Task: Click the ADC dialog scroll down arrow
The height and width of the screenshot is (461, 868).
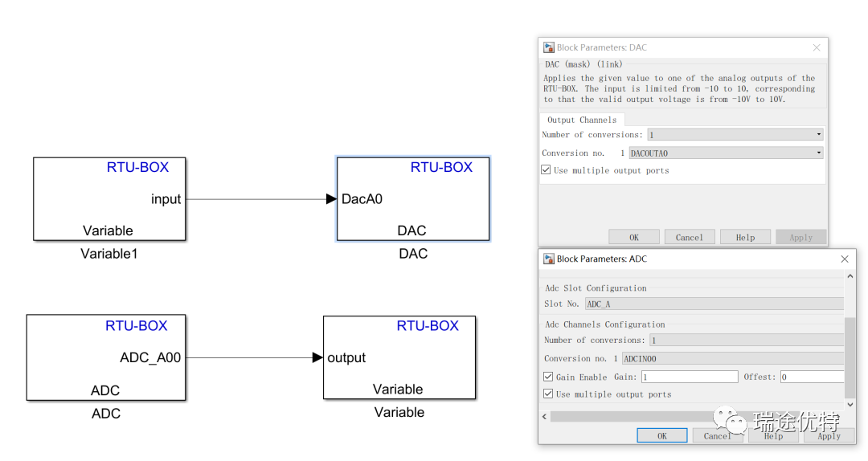Action: coord(850,405)
